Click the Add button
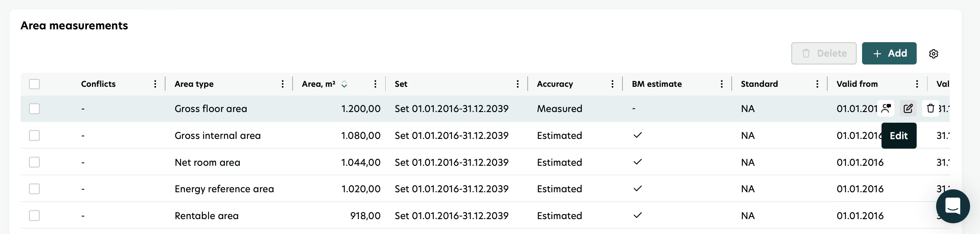The image size is (980, 234). [x=889, y=53]
